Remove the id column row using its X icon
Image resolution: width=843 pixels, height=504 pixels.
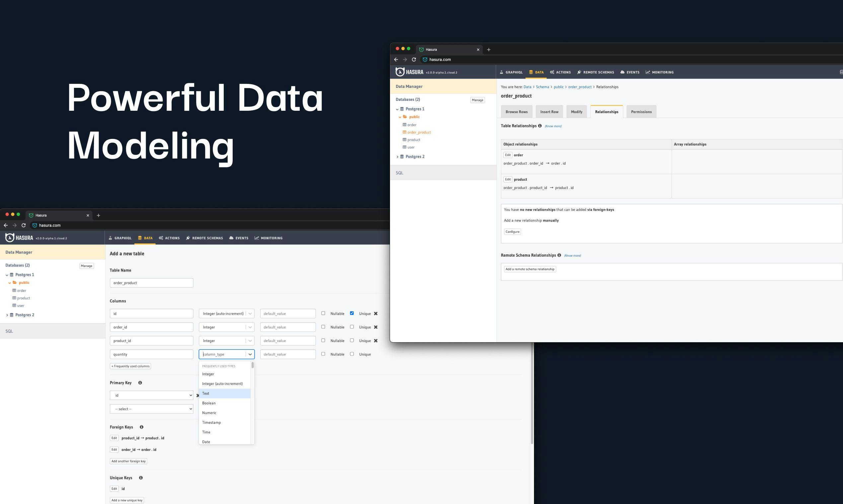point(376,313)
